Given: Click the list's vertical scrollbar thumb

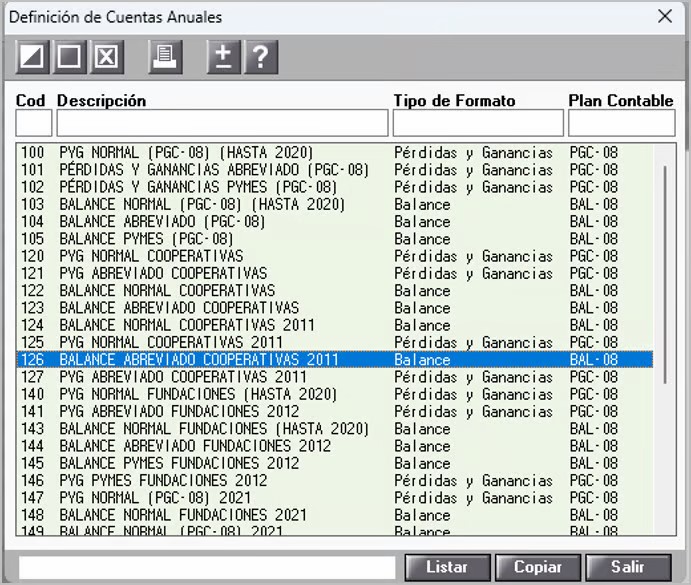Looking at the screenshot, I should 665,275.
